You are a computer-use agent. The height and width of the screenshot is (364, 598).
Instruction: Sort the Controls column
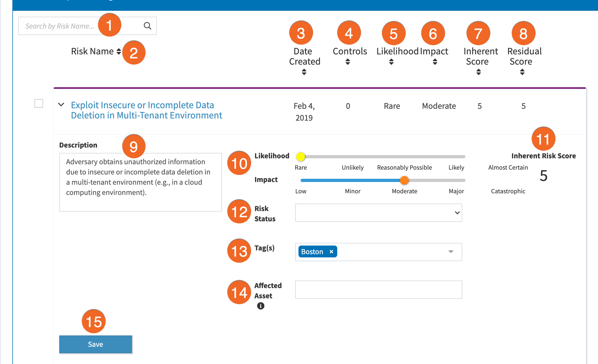coord(347,62)
